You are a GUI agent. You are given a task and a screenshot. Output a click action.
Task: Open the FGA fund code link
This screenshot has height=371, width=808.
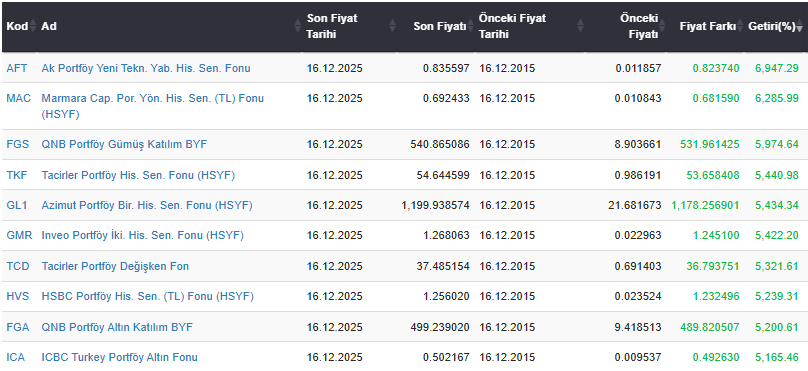point(18,327)
